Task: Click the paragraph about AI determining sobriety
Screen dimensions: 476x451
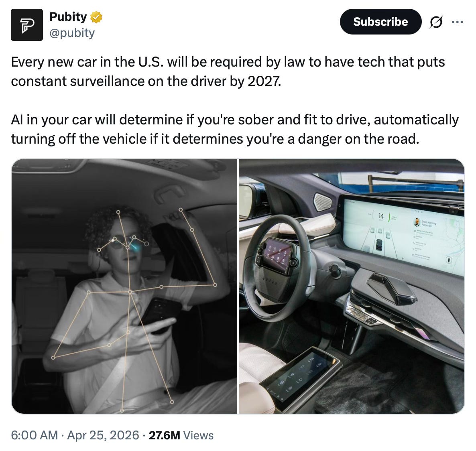Action: [x=235, y=129]
